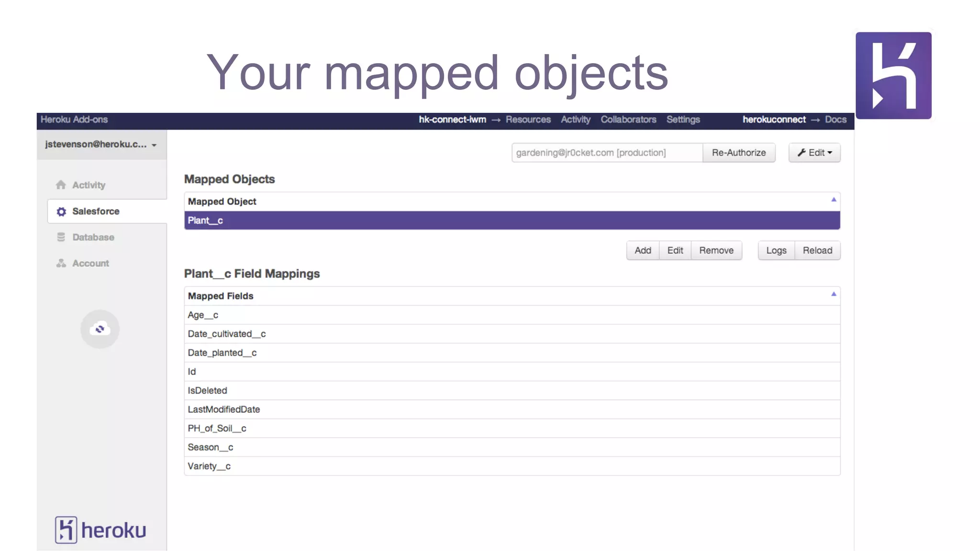Select the Salesforce sidebar item
The image size is (980, 551).
(x=107, y=211)
